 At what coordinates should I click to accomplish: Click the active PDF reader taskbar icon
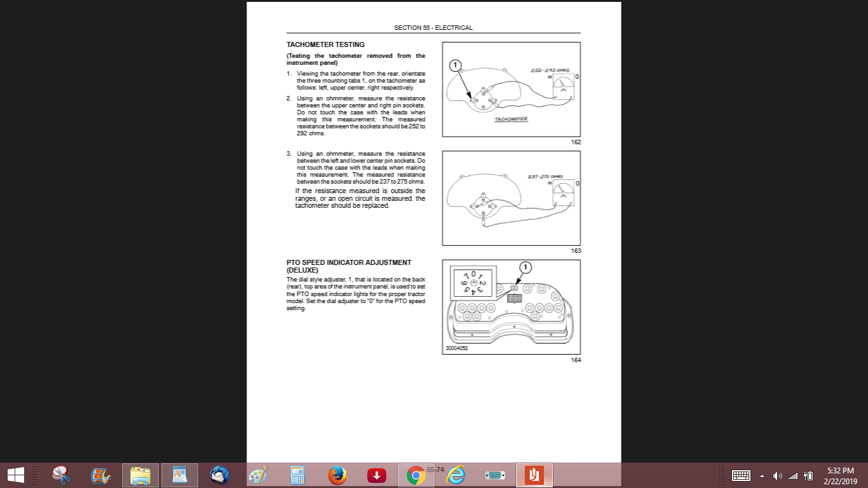pos(534,475)
